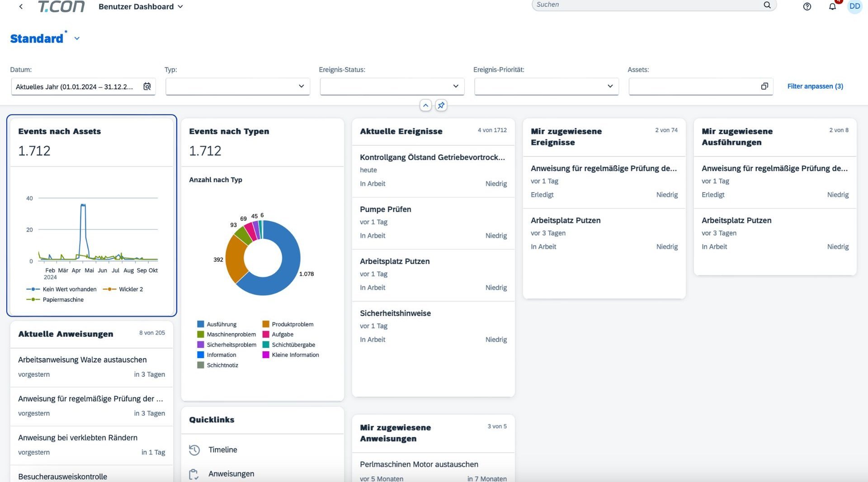The width and height of the screenshot is (868, 482).
Task: Click the Timeline history icon
Action: point(194,450)
